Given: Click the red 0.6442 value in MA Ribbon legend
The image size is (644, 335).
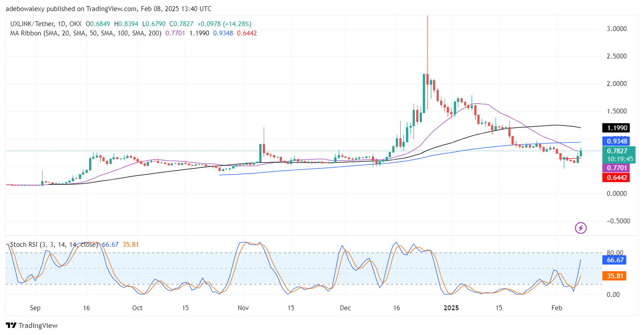Looking at the screenshot, I should tap(247, 33).
